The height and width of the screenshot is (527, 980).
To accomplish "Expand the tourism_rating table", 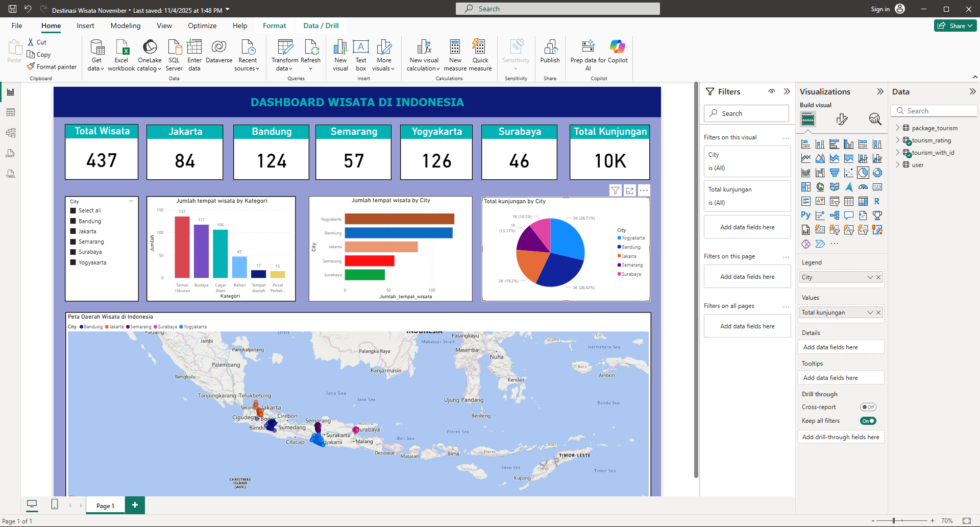I will (x=898, y=140).
